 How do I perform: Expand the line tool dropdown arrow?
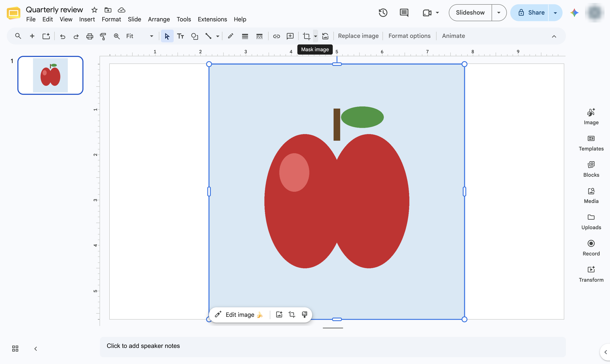pyautogui.click(x=218, y=36)
